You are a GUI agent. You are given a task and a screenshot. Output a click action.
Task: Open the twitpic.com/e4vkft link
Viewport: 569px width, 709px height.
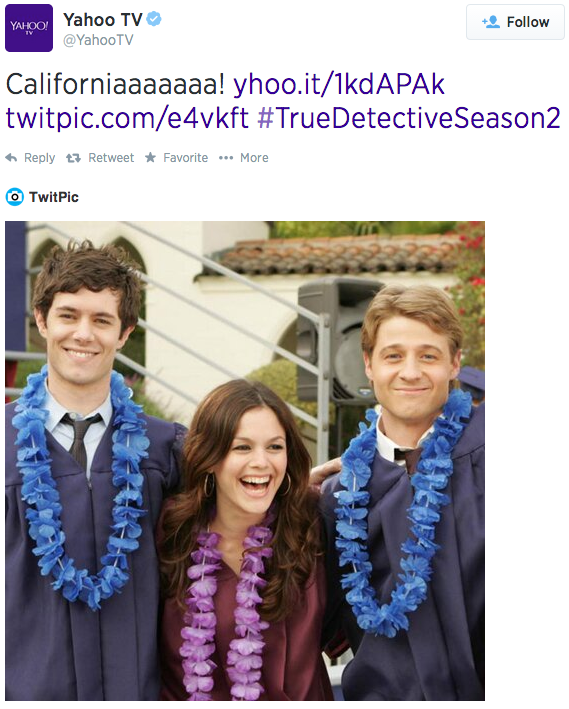tap(127, 118)
